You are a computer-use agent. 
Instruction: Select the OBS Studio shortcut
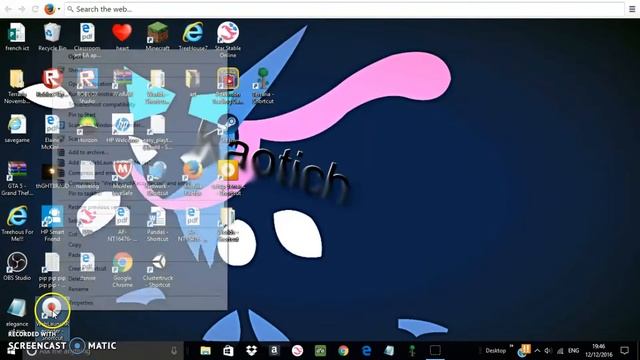17,267
